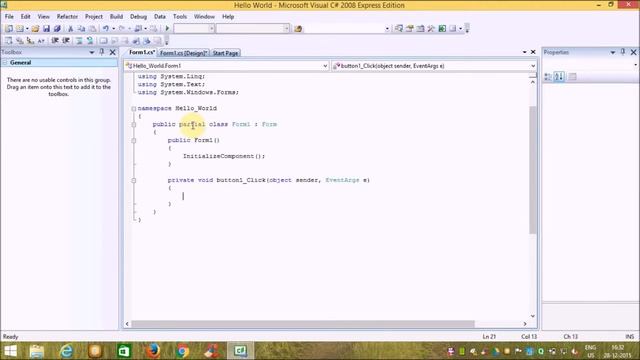Open the solution configurations combo box
Viewport: 640px width, 360px height.
(194, 29)
